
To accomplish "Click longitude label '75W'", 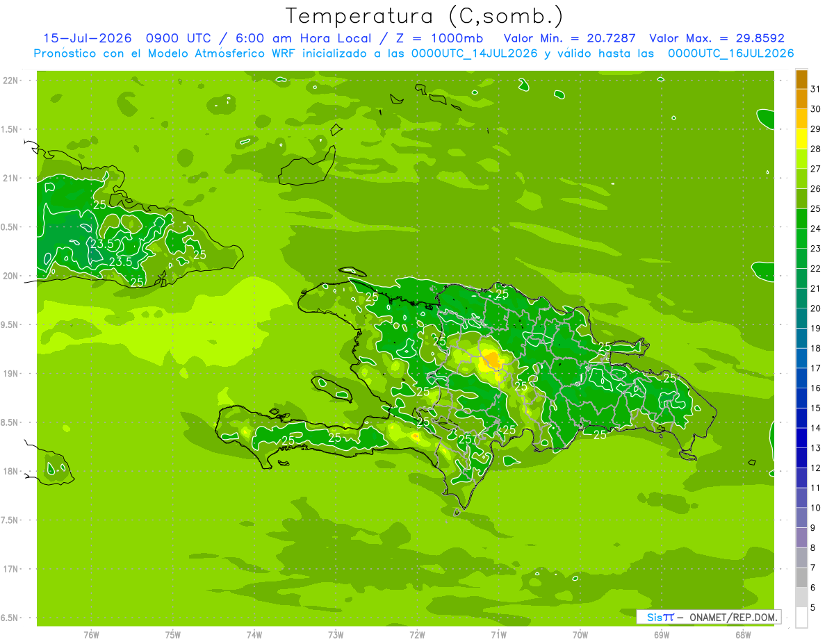I will 173,636.
